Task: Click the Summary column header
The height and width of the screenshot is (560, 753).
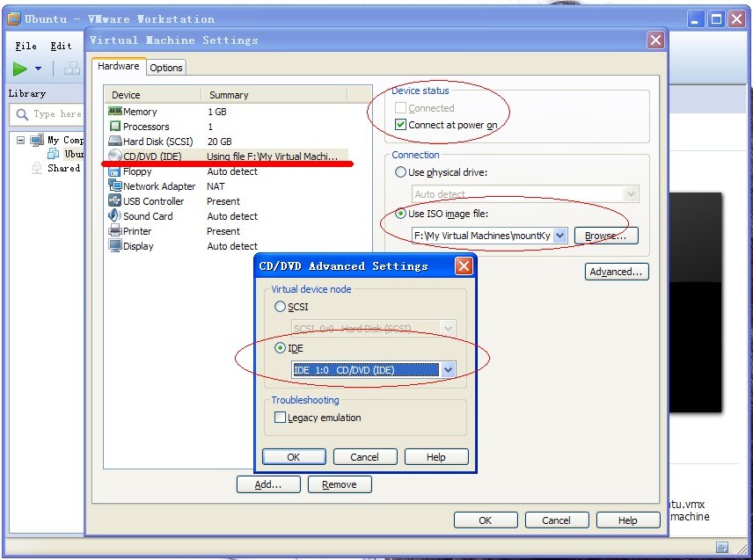Action: [274, 95]
